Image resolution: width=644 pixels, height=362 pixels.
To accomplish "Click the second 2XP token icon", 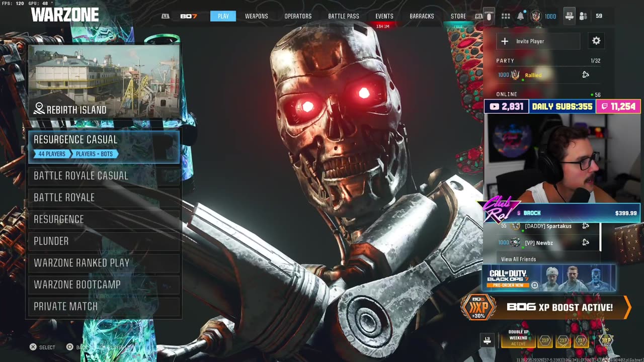I will pos(563,340).
